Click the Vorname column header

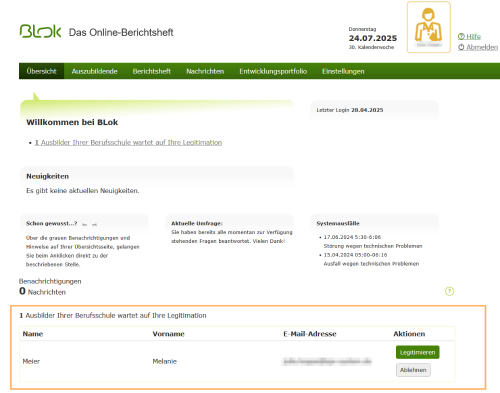coord(168,334)
